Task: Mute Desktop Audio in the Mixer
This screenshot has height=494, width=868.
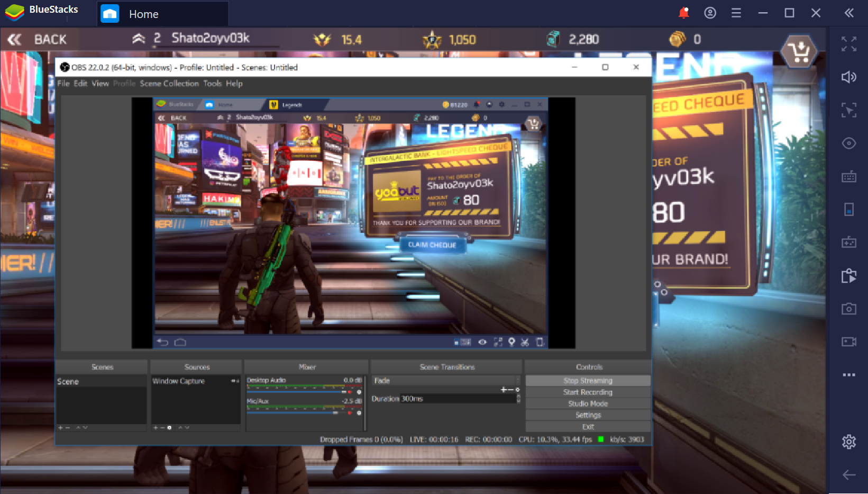Action: pyautogui.click(x=350, y=392)
